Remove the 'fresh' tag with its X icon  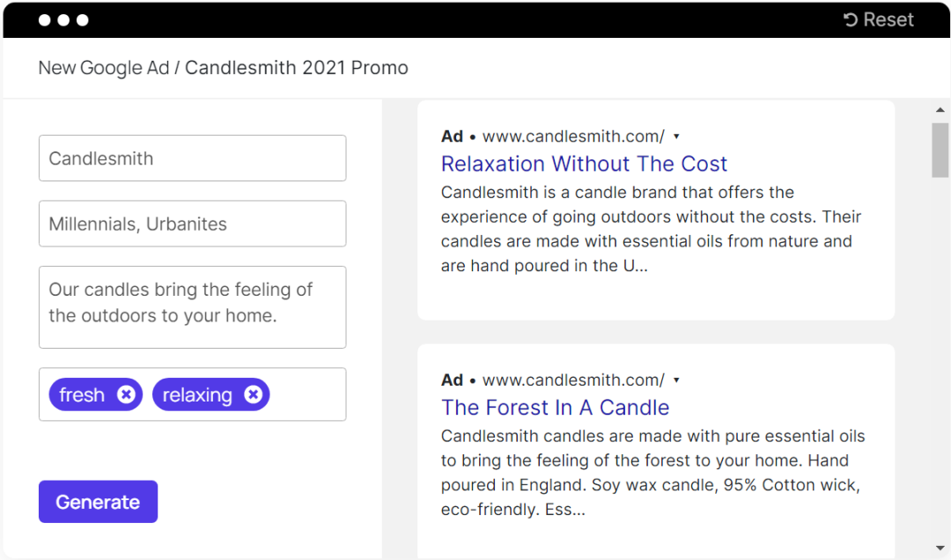[126, 394]
